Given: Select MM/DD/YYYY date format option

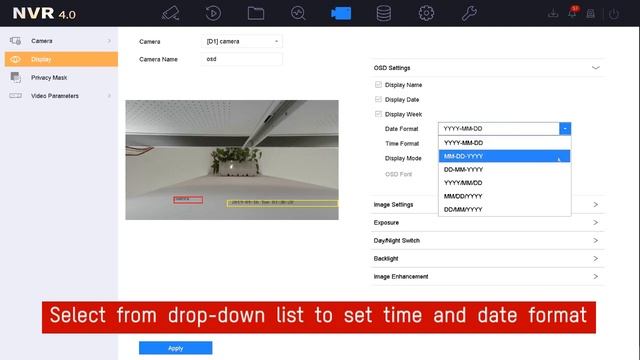Looking at the screenshot, I should coord(504,196).
